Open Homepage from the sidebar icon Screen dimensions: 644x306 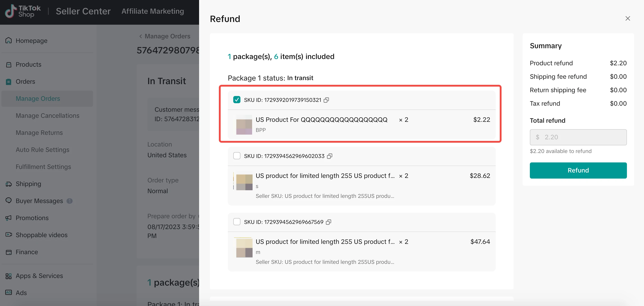point(9,40)
